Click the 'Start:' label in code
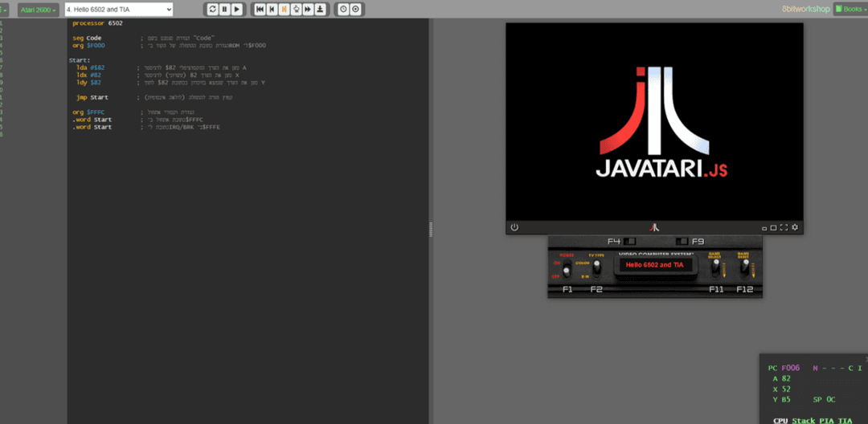868x424 pixels. point(80,60)
